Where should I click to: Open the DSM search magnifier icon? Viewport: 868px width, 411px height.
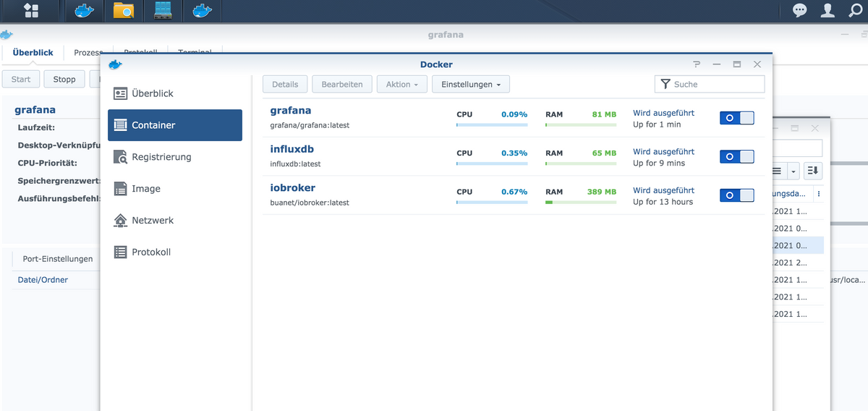[856, 10]
